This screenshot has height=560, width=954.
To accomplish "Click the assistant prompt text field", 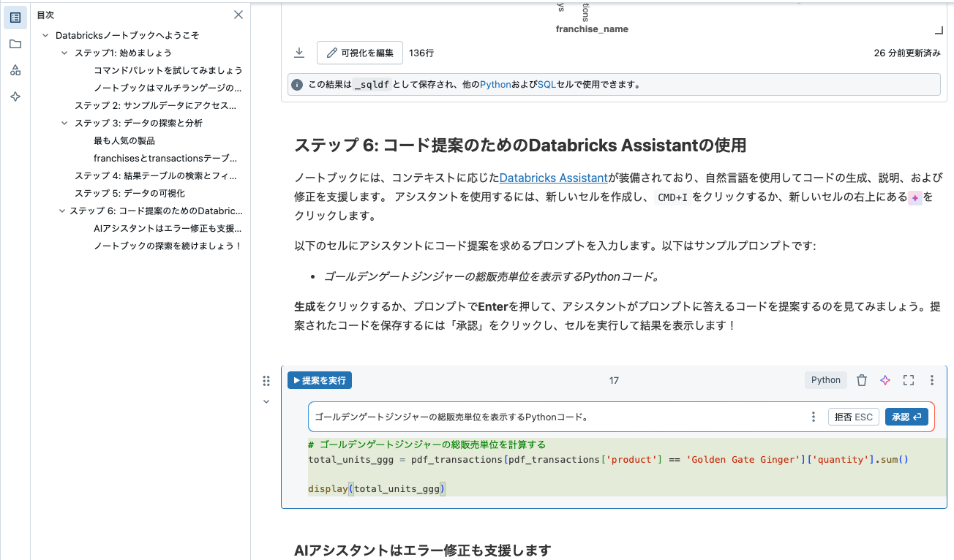I will 512,417.
